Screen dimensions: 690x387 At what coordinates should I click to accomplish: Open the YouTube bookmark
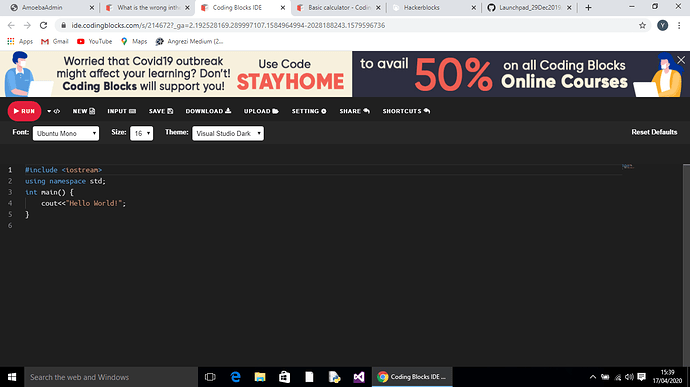94,41
